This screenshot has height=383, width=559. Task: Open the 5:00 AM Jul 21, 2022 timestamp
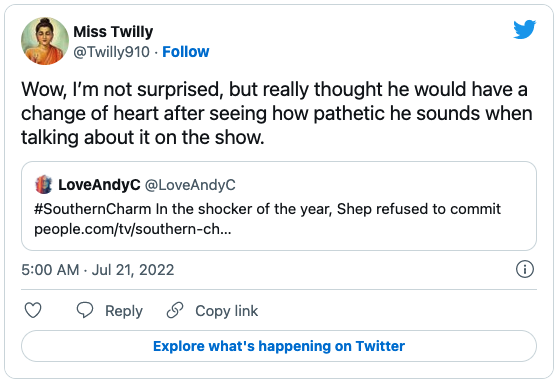click(x=98, y=270)
